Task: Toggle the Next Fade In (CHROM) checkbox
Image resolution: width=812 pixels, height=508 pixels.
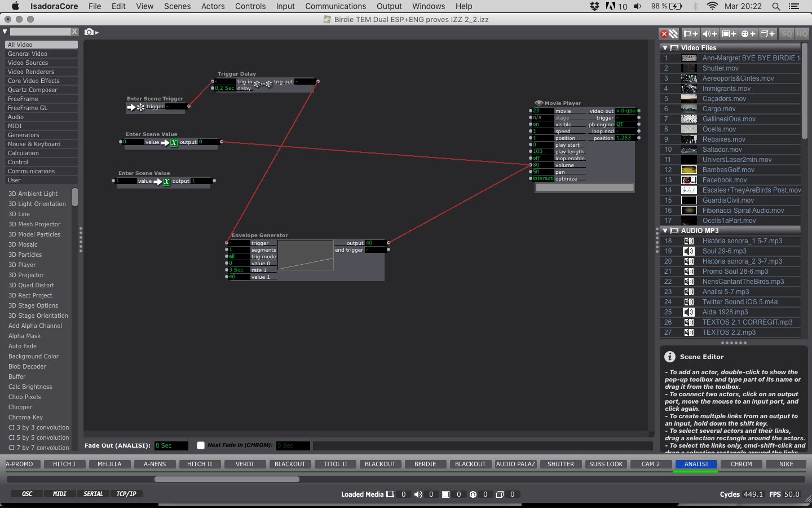Action: (x=201, y=445)
